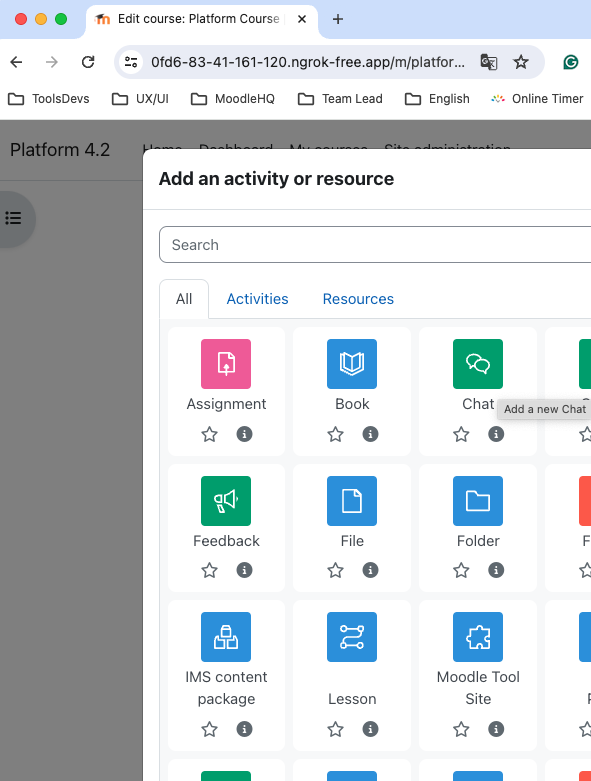Open the Grammarly extension
This screenshot has width=591, height=781.
(571, 62)
